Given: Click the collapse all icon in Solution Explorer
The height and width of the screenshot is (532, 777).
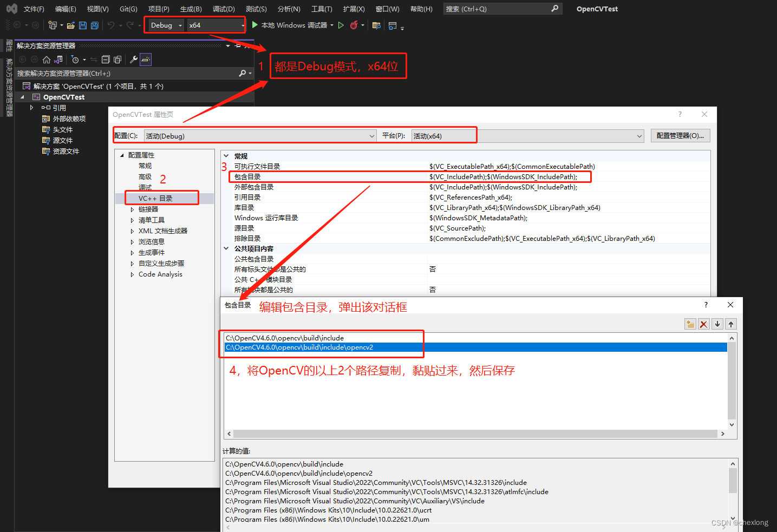Looking at the screenshot, I should (x=106, y=60).
